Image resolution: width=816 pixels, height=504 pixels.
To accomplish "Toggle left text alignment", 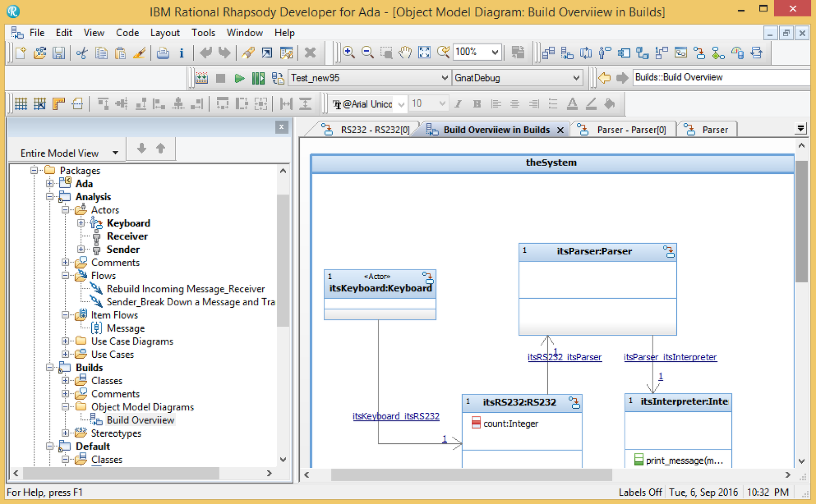I will [496, 104].
